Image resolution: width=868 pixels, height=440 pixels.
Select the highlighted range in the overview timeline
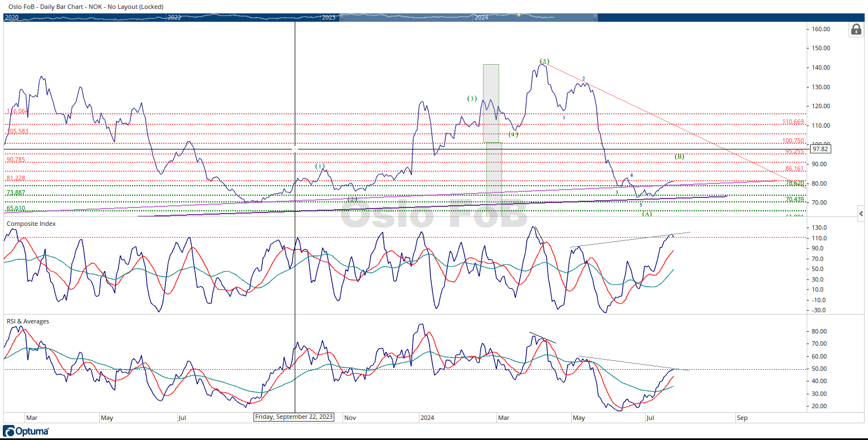pyautogui.click(x=468, y=17)
